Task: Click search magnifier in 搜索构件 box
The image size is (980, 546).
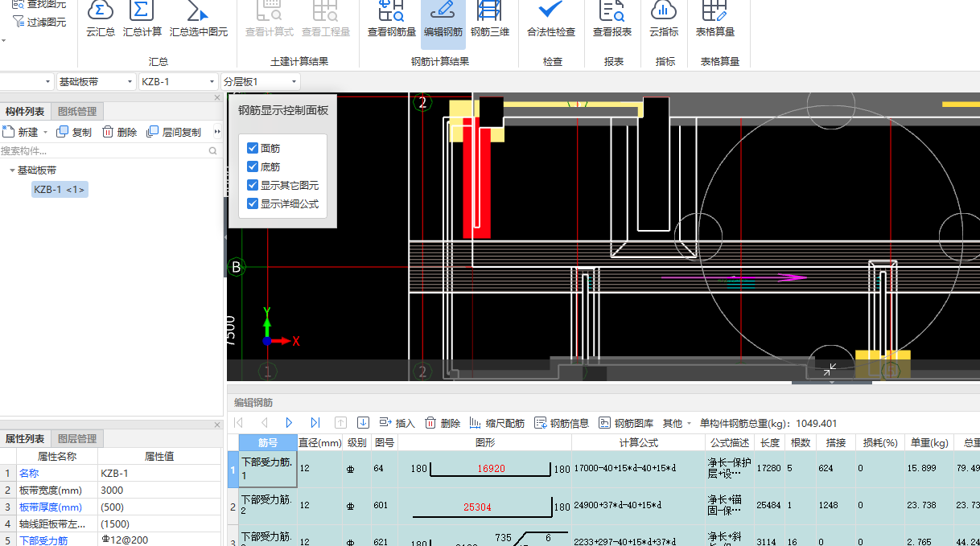Action: (x=213, y=150)
